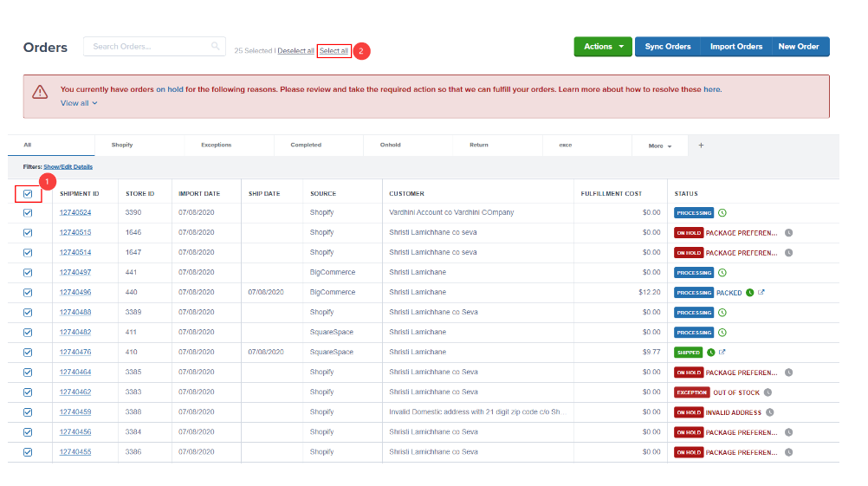Open external tracking link icon for shipment 12740496
868x486 pixels.
click(x=761, y=292)
